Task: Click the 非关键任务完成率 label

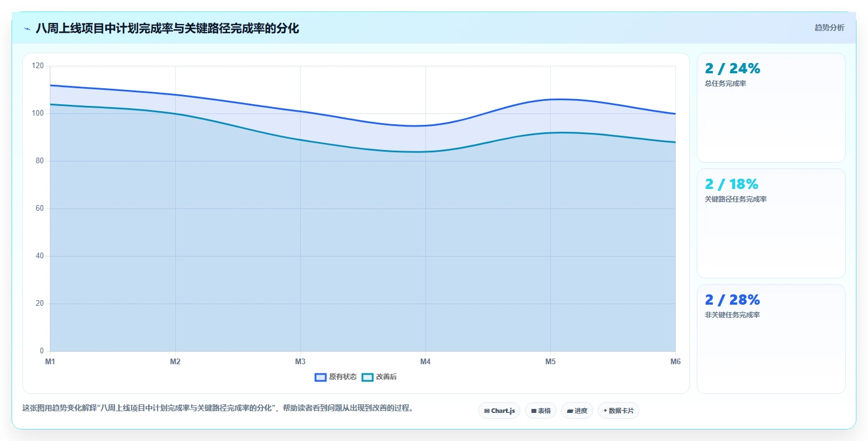Action: click(732, 315)
